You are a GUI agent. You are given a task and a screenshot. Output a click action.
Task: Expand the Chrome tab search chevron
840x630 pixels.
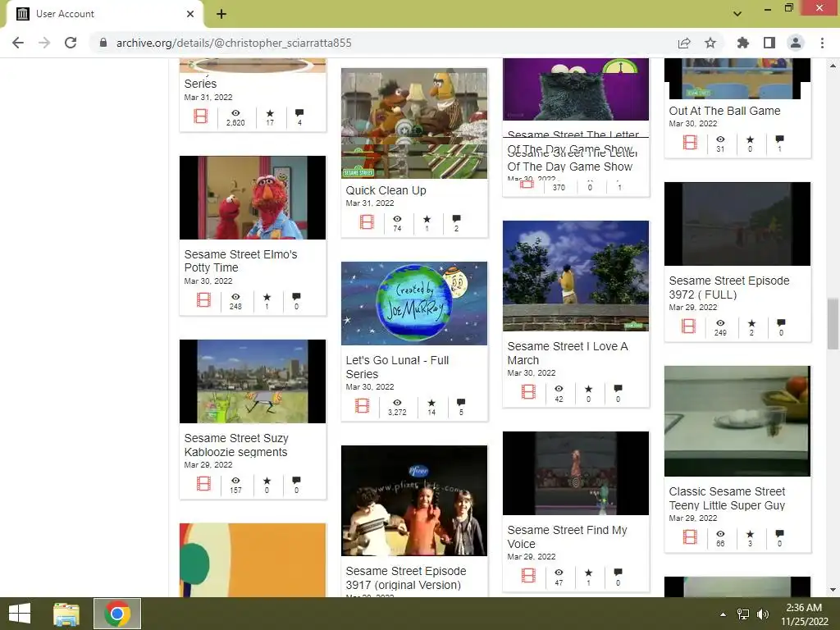pos(737,13)
